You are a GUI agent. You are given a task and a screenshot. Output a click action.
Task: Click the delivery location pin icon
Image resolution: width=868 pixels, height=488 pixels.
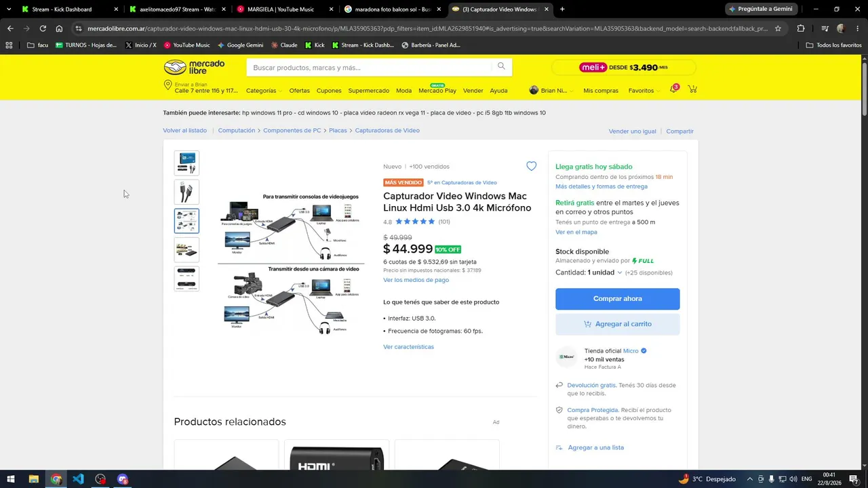pyautogui.click(x=167, y=85)
